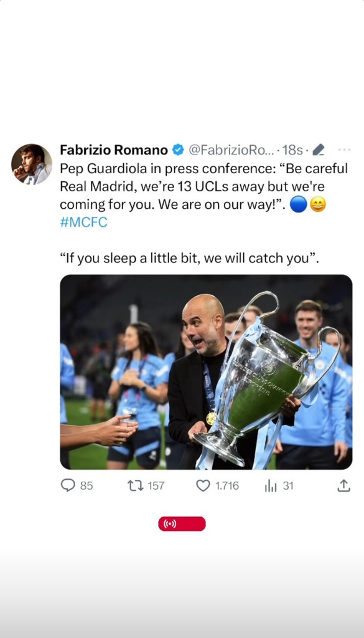Click the 1.716 likes count
Image resolution: width=364 pixels, height=638 pixels.
click(227, 486)
